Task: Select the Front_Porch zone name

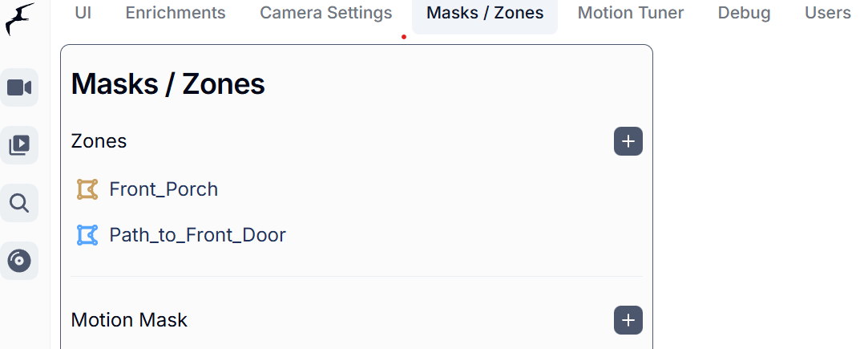Action: point(164,189)
